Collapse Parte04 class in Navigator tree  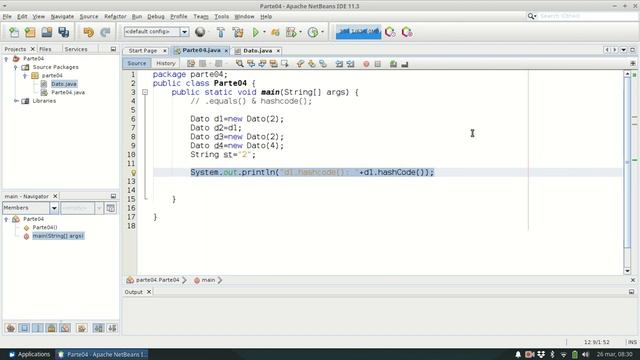[6, 219]
